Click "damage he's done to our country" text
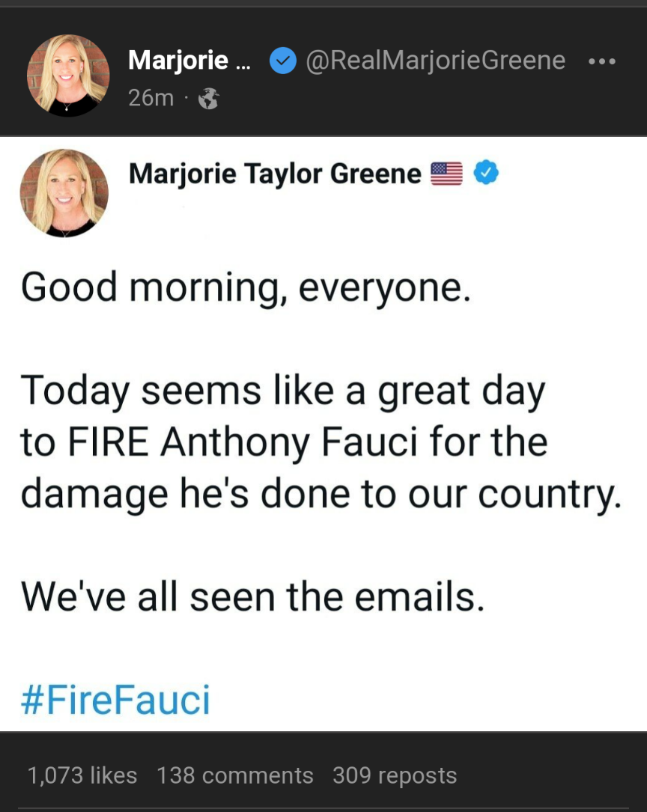This screenshot has width=647, height=812. [x=321, y=493]
